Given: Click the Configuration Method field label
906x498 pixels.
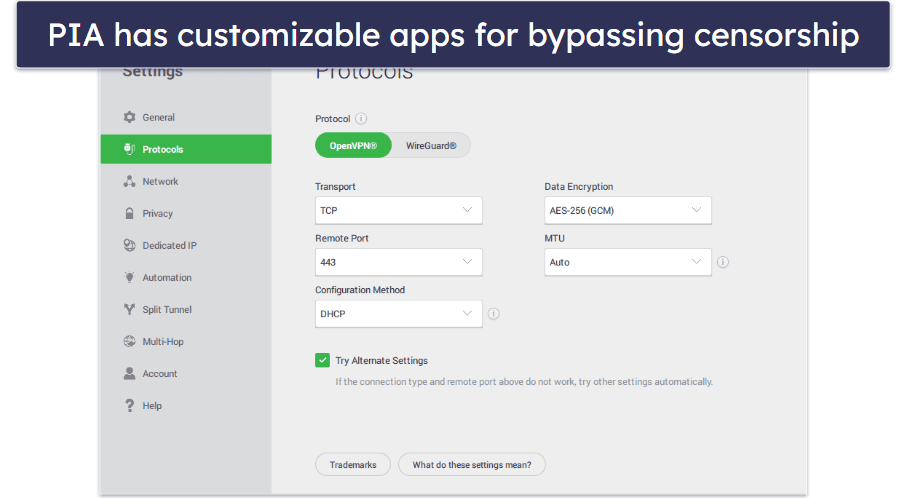Looking at the screenshot, I should (x=360, y=290).
